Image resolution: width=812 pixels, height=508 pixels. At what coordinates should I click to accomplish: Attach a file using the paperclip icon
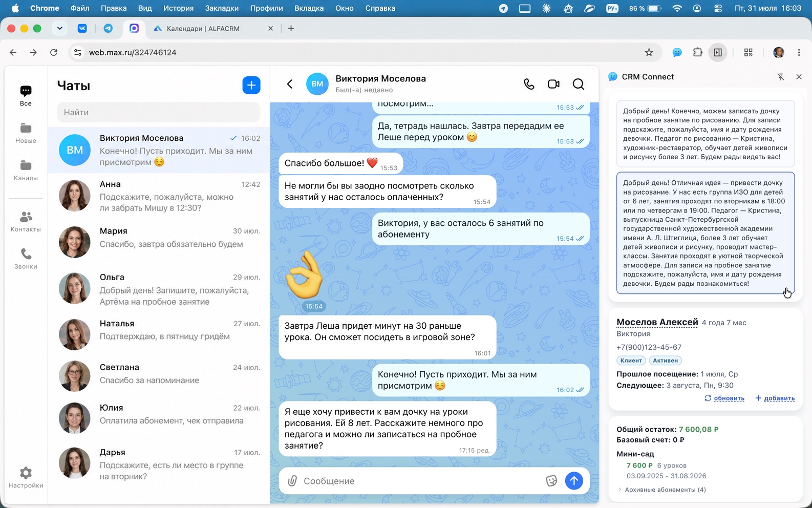coord(292,481)
